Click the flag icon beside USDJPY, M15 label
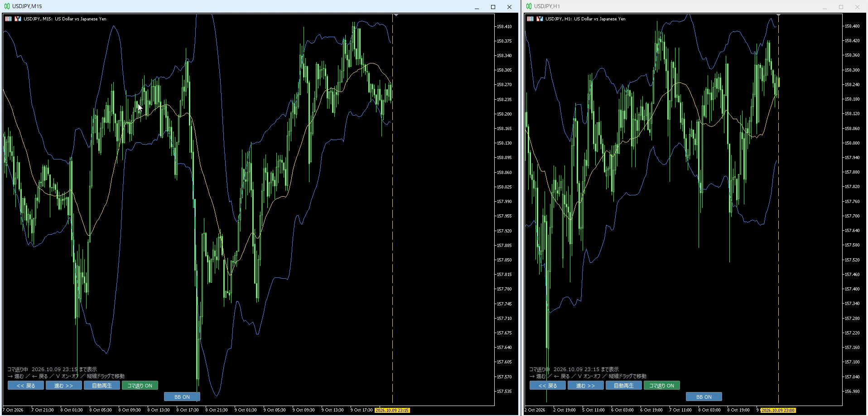 coord(9,19)
